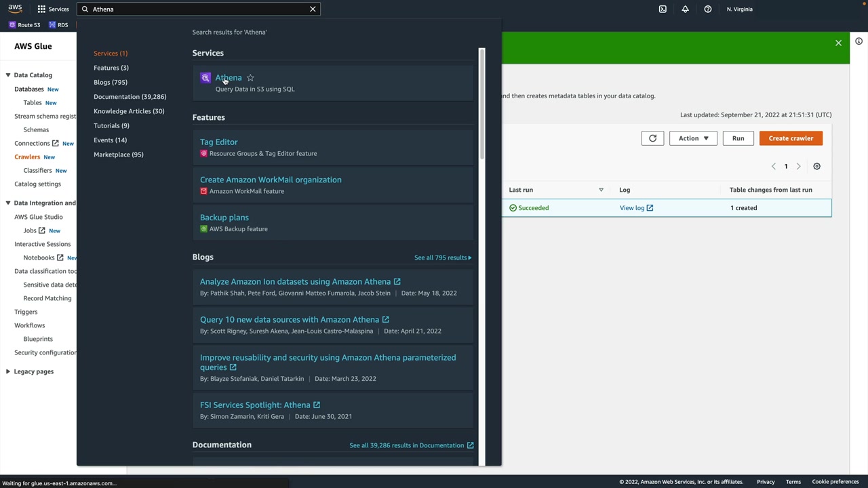Collapse the Data Integration section
This screenshot has width=868, height=488.
point(7,203)
